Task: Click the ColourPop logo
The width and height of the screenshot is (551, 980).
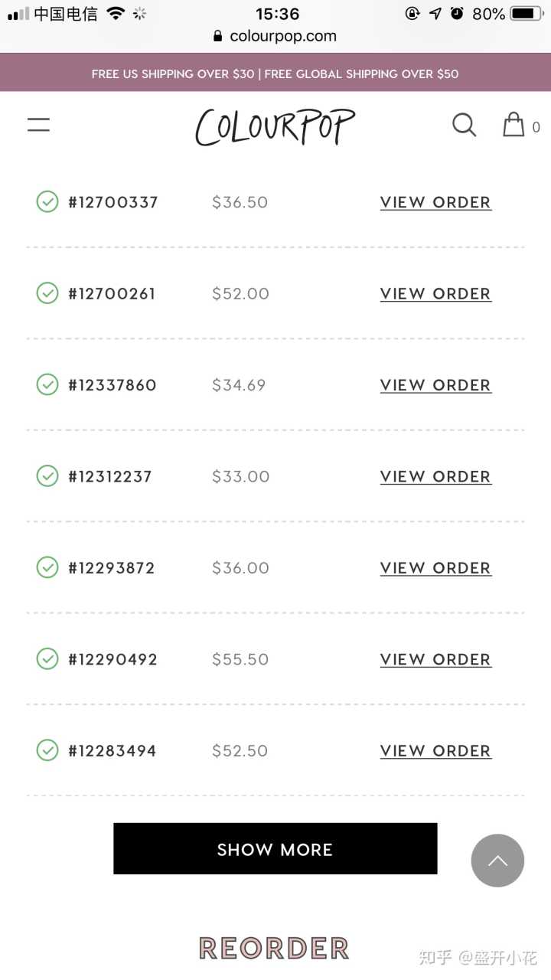Action: point(275,126)
